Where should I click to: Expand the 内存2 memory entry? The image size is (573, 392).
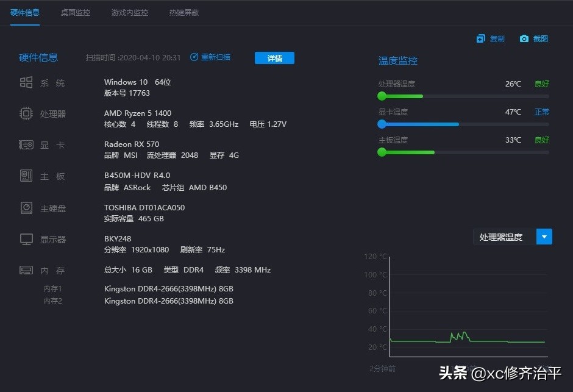pos(52,301)
